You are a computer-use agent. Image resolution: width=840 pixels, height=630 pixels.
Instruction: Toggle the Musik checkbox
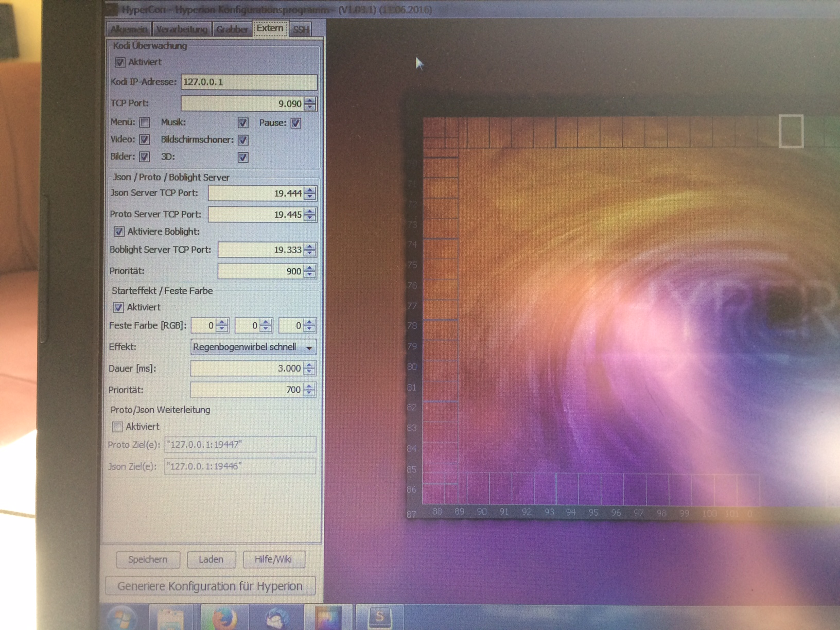point(243,122)
